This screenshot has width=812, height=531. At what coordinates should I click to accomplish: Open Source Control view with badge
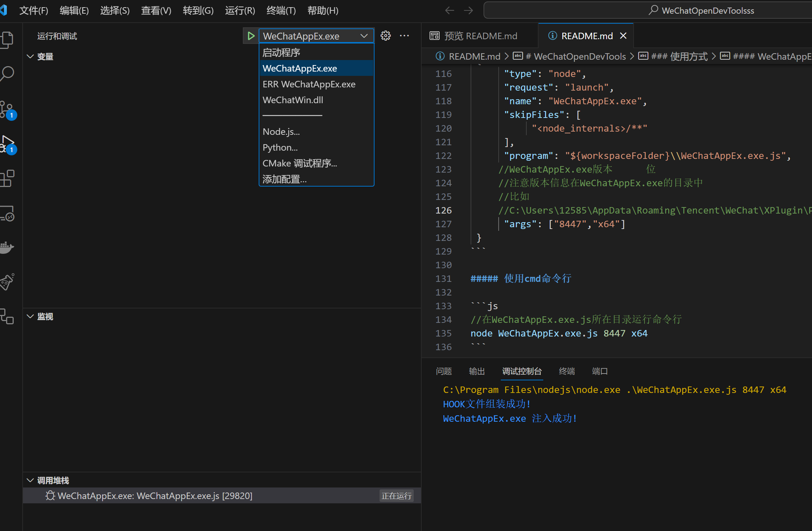(8, 110)
